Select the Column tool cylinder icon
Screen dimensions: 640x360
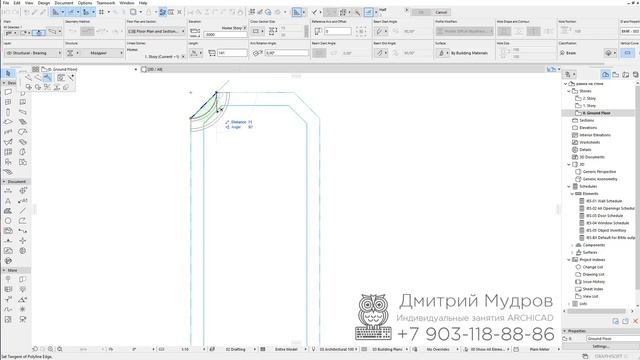[x=8, y=112]
